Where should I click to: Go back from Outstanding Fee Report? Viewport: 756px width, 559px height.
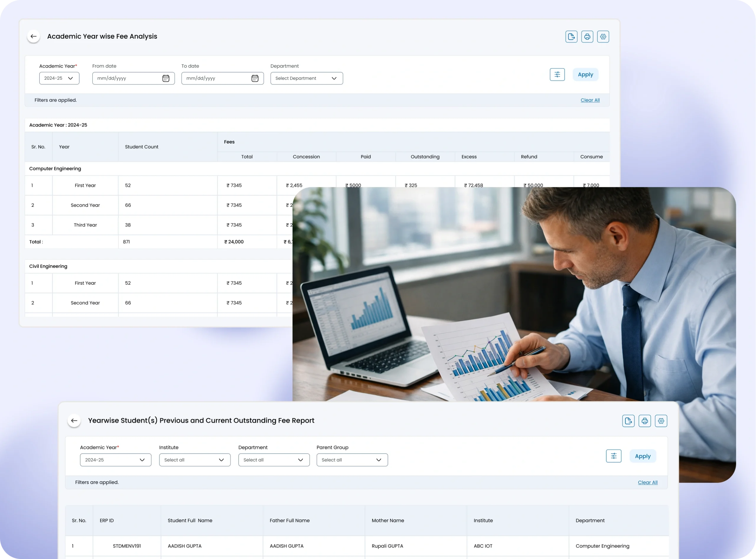point(74,421)
